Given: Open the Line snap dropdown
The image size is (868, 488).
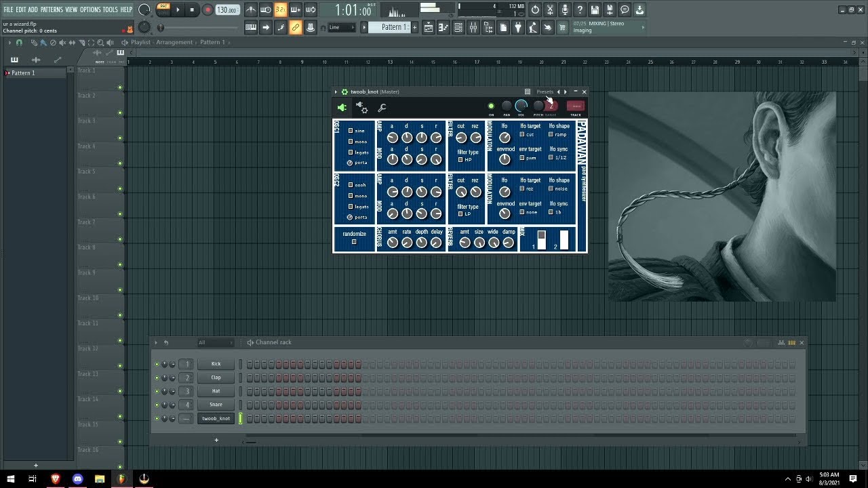Looking at the screenshot, I should [342, 28].
